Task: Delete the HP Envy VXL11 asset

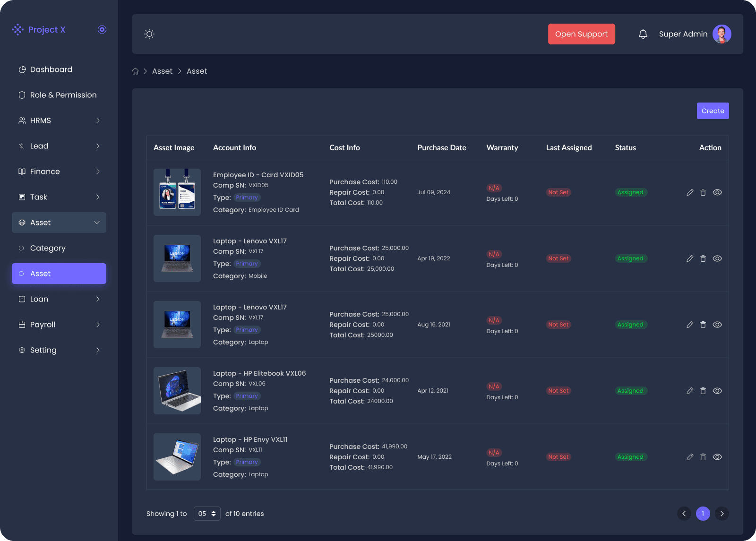Action: [703, 457]
